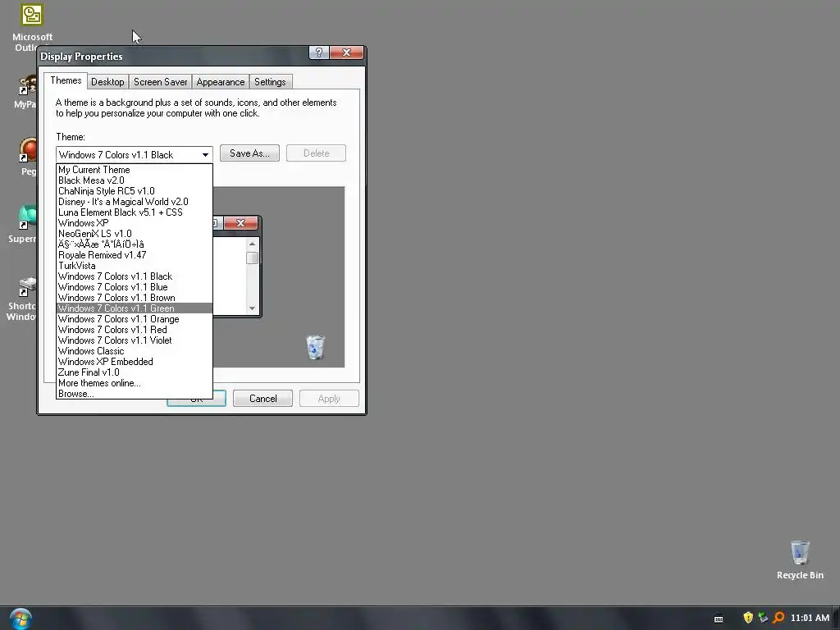
Task: Click the yellow security shield tray icon
Action: 748,618
